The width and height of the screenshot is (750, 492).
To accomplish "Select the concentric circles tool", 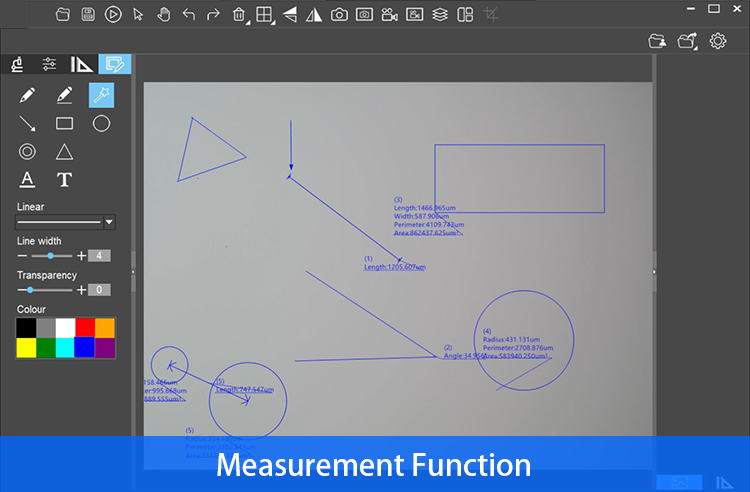I will click(27, 152).
